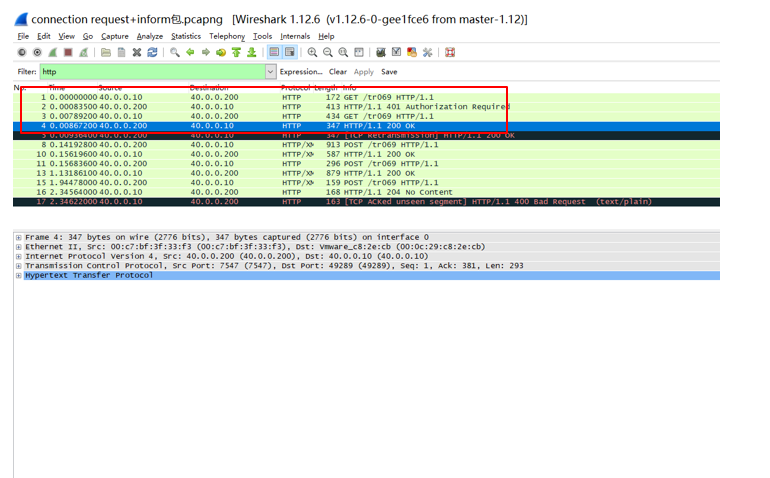Open the Go menu
This screenshot has height=478, width=770.
click(x=88, y=36)
